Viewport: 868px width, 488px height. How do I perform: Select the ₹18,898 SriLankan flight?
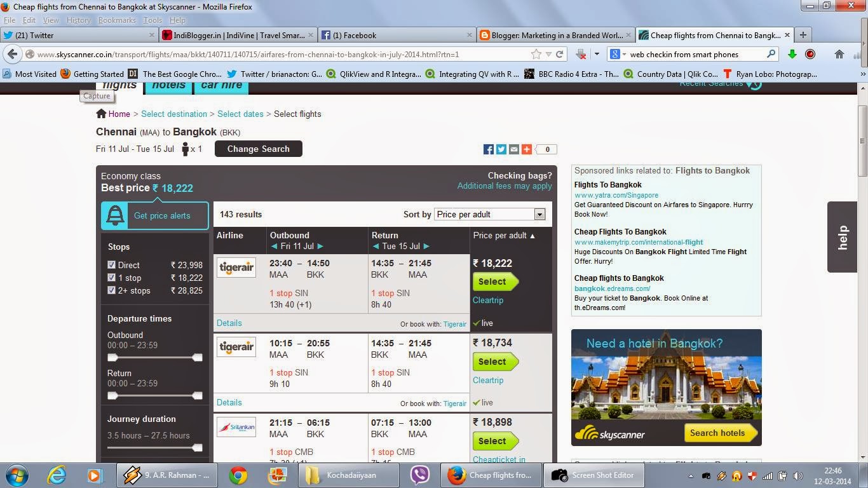tap(495, 441)
